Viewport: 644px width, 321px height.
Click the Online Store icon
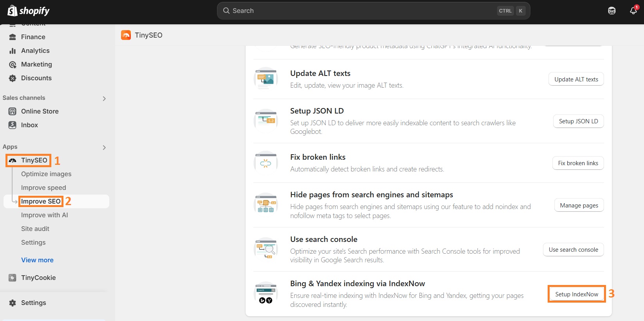(13, 111)
